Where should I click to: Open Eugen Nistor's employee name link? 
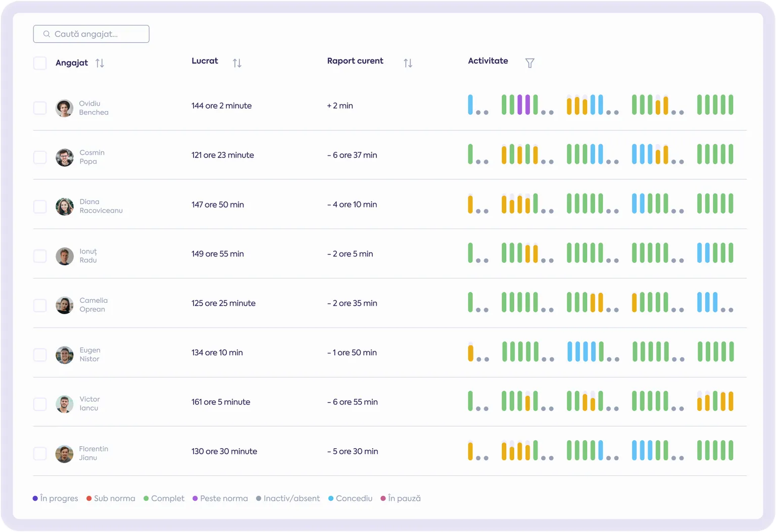click(x=89, y=354)
